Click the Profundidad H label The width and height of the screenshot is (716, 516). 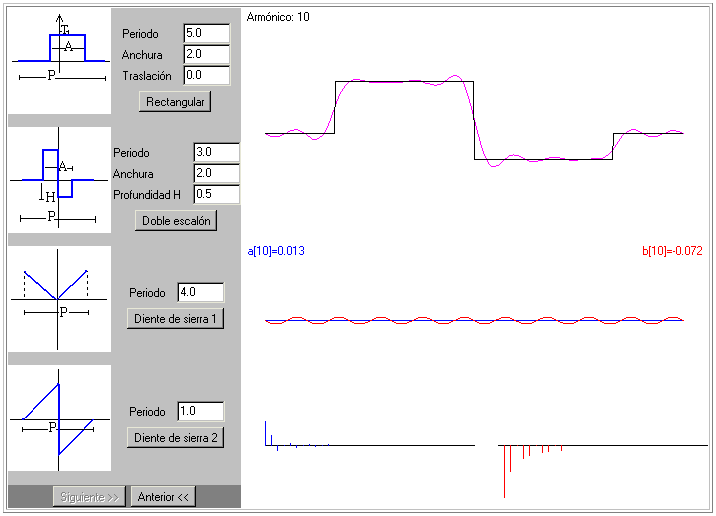pos(147,195)
